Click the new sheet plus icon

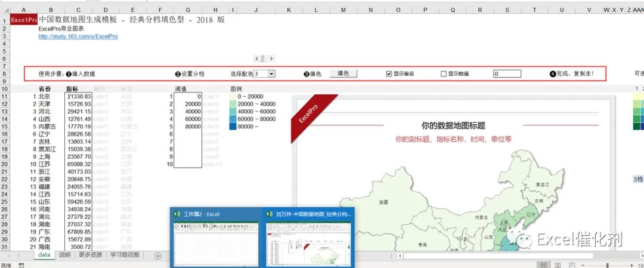click(157, 255)
